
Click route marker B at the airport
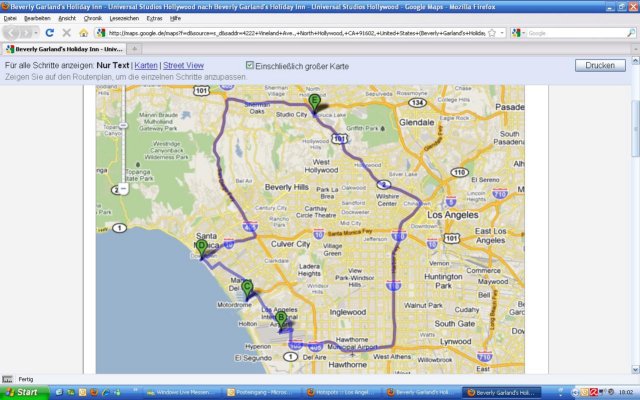click(281, 320)
